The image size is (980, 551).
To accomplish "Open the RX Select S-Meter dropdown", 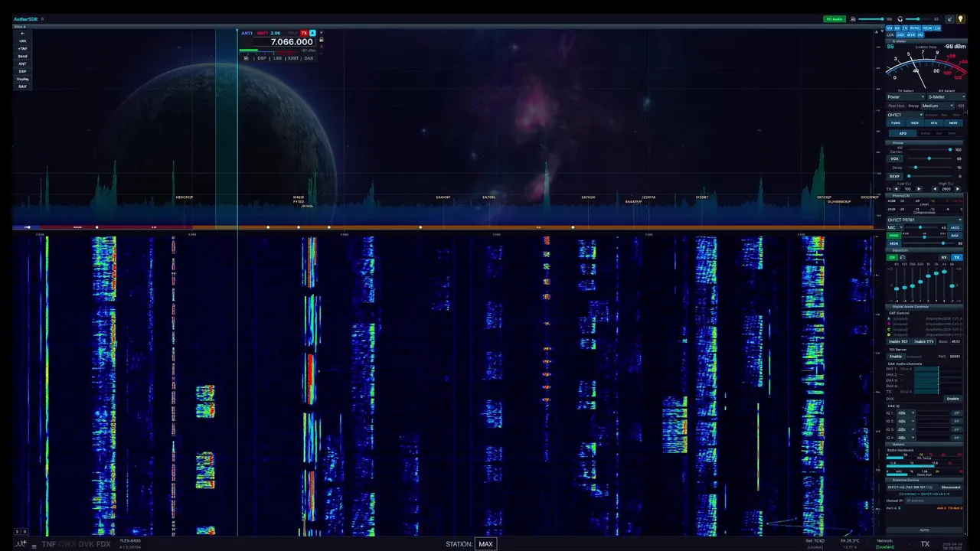I will [946, 97].
